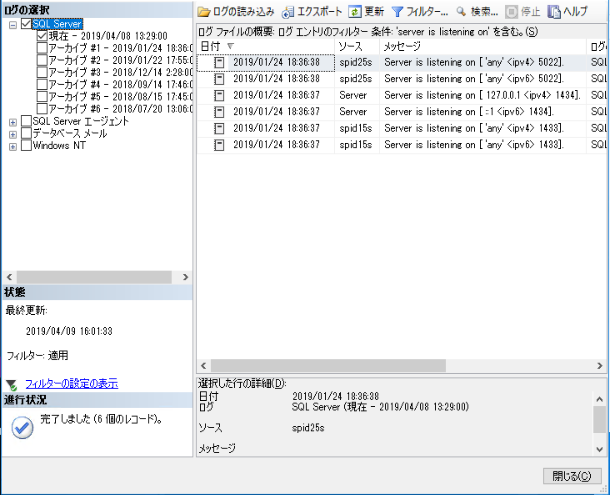
Task: Check the Database Mail checkbox
Action: pos(26,133)
